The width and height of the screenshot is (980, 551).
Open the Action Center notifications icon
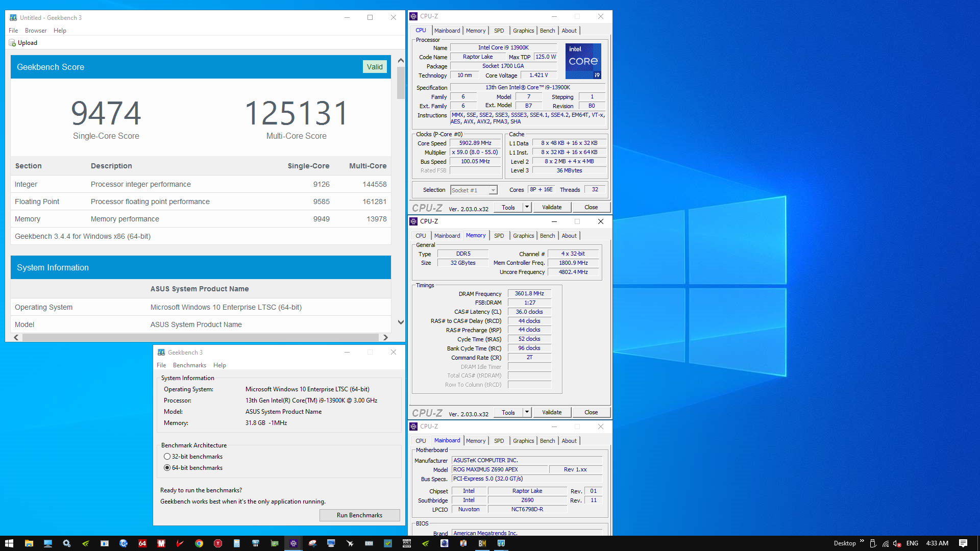(x=963, y=543)
